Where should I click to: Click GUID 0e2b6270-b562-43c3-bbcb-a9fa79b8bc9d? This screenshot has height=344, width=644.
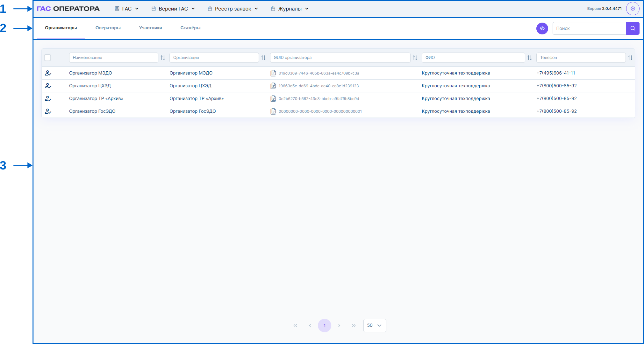319,99
